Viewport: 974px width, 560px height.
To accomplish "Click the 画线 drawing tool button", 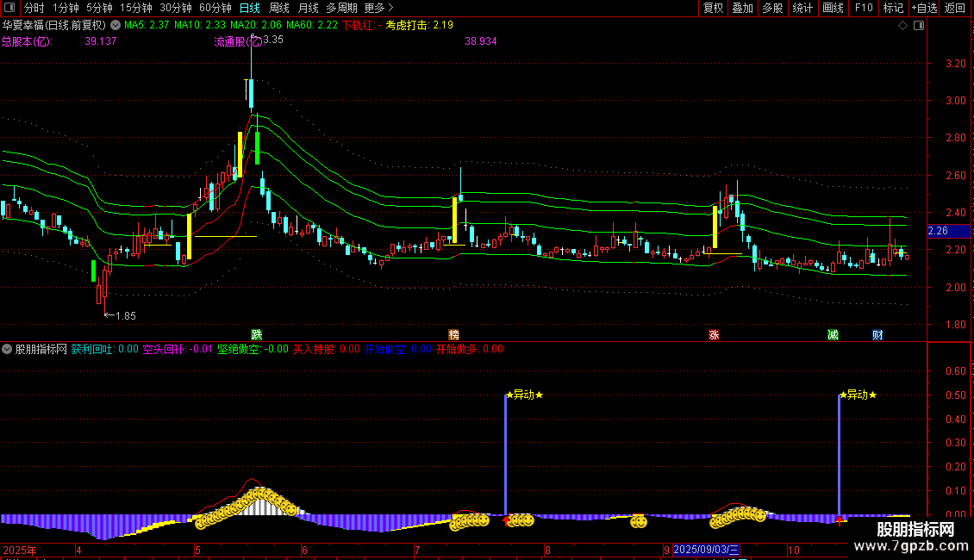I will [x=833, y=8].
